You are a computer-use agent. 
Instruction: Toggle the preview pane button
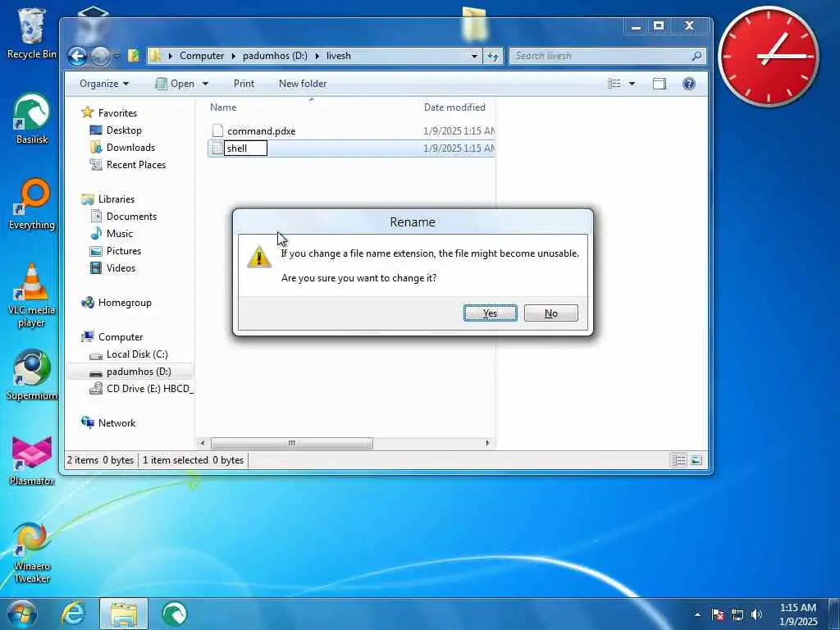coord(660,84)
